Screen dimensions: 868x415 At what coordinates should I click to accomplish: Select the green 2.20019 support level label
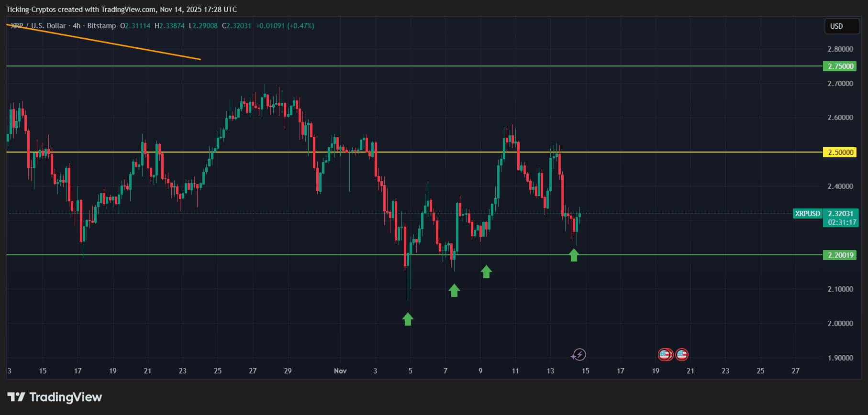click(x=841, y=255)
